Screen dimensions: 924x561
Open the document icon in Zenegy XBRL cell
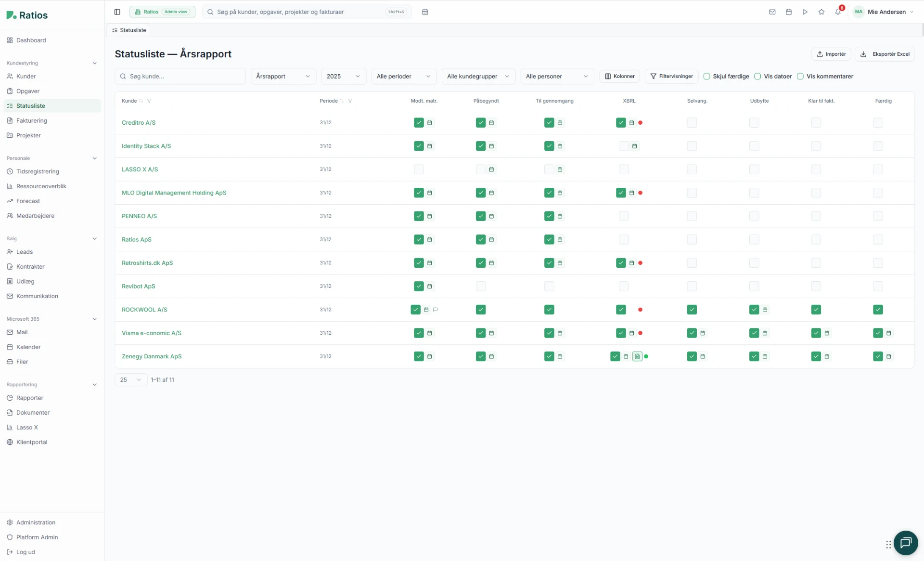pyautogui.click(x=637, y=356)
